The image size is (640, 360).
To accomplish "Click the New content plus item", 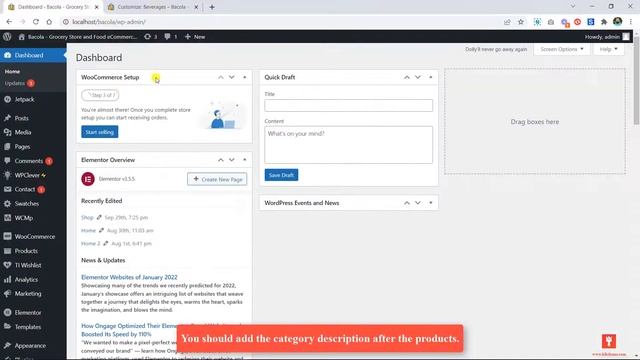I will (195, 37).
